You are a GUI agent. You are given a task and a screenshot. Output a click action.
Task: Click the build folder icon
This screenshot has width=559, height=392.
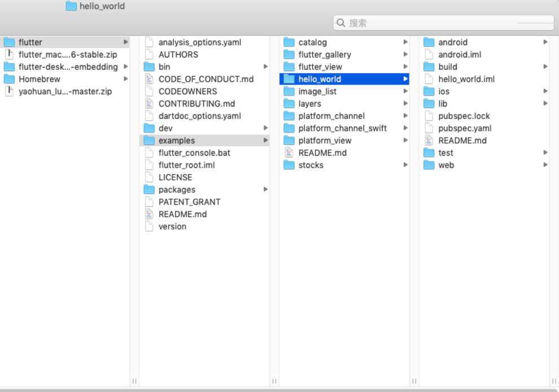click(429, 67)
